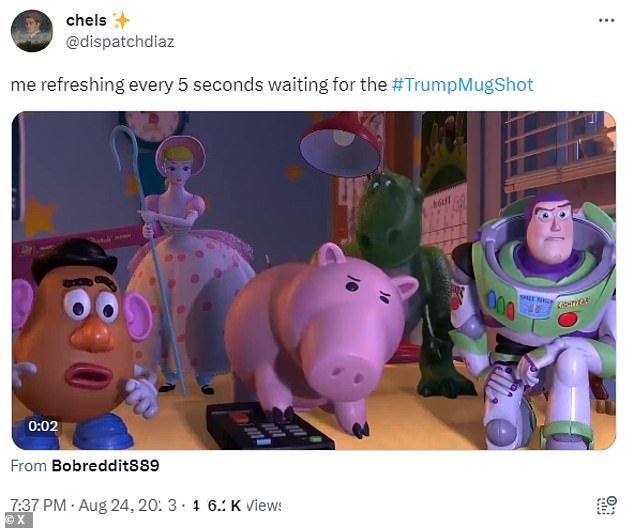
Task: Click the 7:37 PM timestamp
Action: 38,505
